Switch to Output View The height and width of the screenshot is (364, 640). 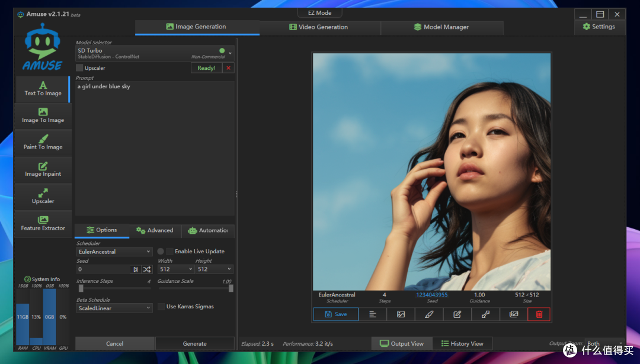pyautogui.click(x=402, y=344)
